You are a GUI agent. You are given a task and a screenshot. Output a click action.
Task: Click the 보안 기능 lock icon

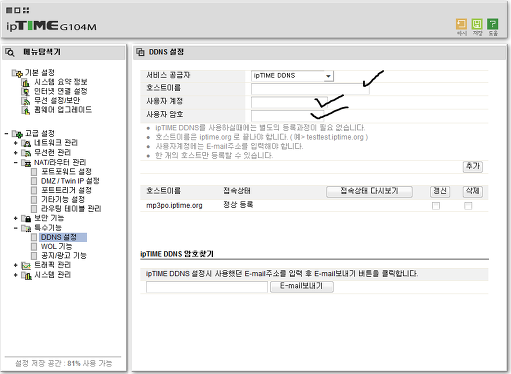click(x=26, y=218)
